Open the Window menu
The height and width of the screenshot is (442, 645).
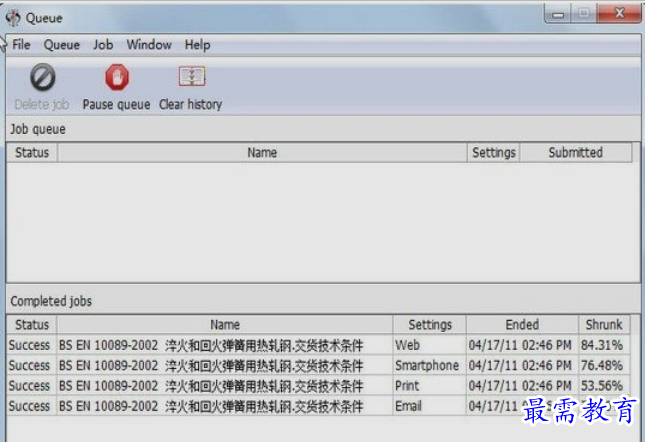coord(149,44)
